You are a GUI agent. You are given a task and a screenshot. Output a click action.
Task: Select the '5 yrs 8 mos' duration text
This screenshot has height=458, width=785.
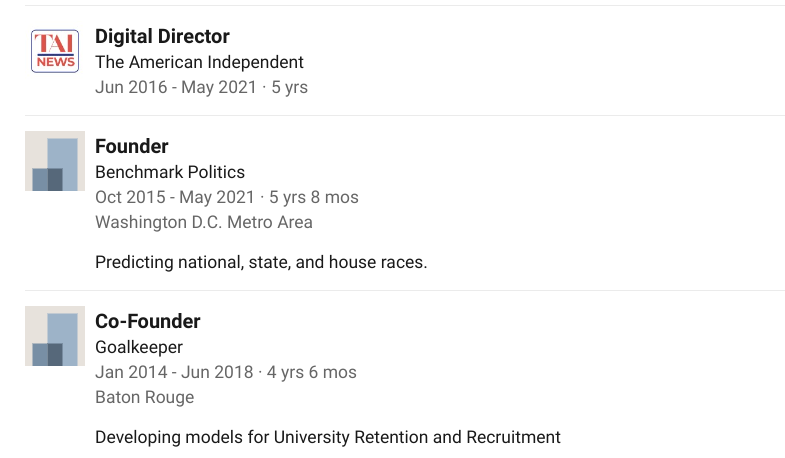click(x=314, y=197)
